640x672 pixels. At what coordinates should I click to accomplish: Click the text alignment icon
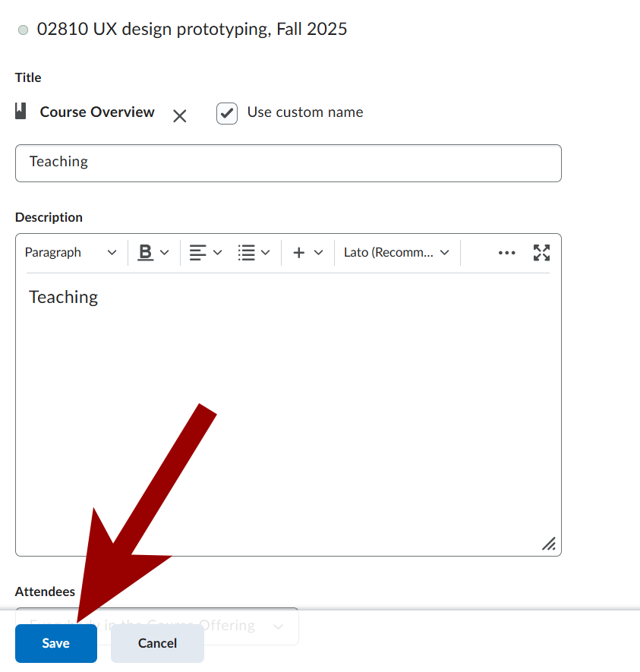point(197,253)
